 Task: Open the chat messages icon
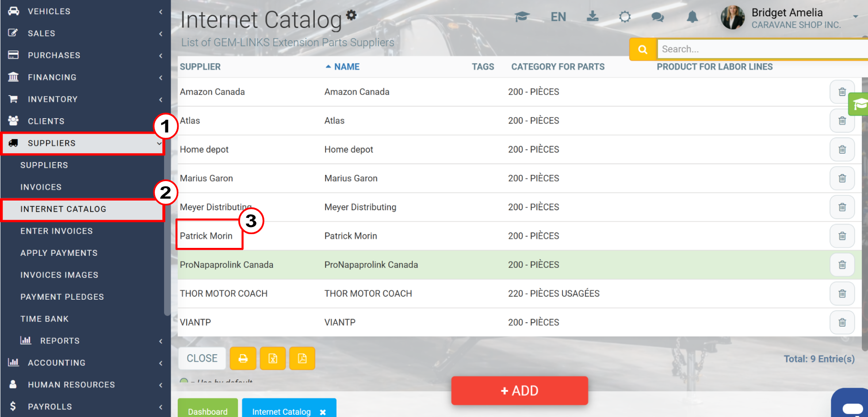click(x=658, y=17)
